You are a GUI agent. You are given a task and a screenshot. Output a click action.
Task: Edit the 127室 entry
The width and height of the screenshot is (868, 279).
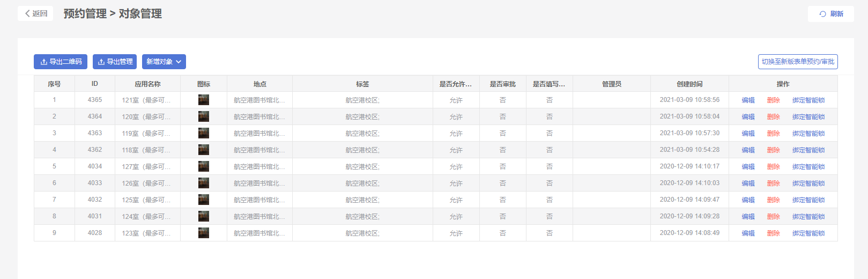(748, 167)
